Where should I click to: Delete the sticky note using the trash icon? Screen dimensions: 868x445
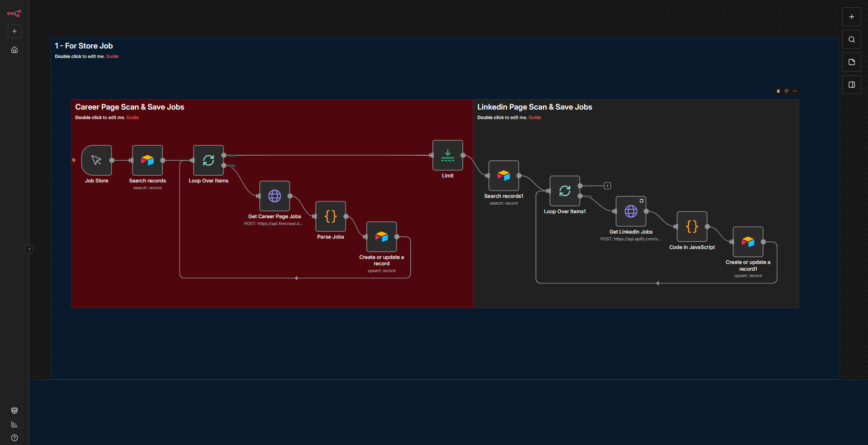778,91
